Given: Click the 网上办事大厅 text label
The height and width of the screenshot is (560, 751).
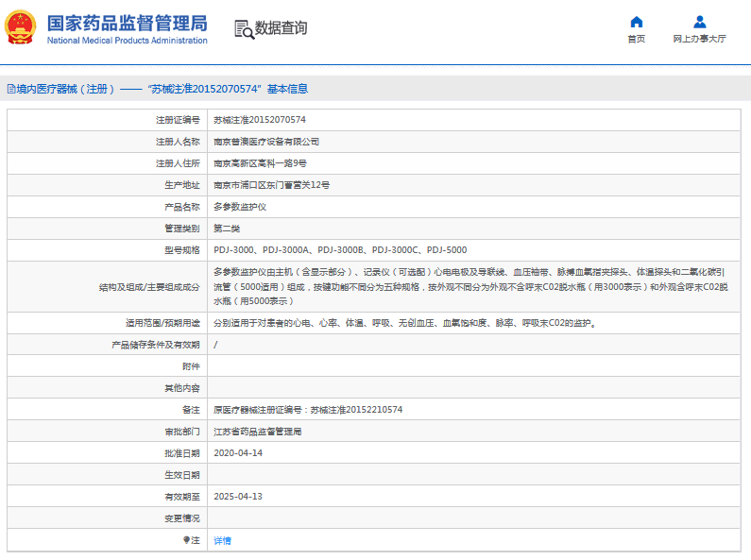Looking at the screenshot, I should pos(699,39).
